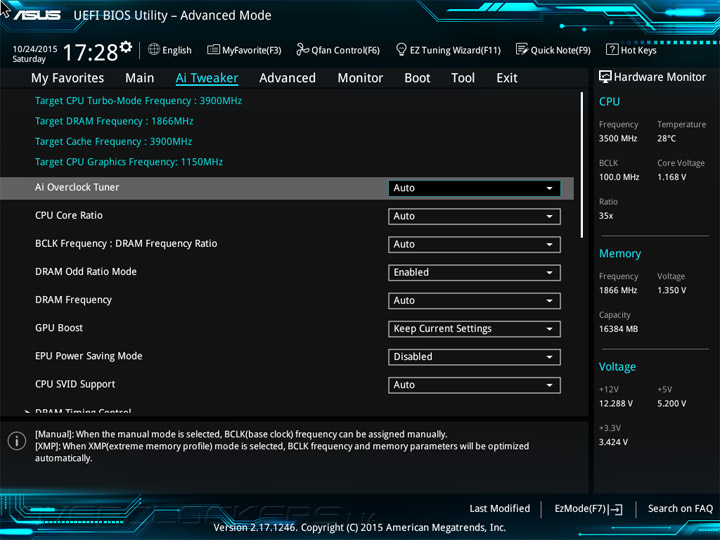The image size is (720, 540).
Task: Open Qfan Control(F6) fan settings
Action: [338, 50]
